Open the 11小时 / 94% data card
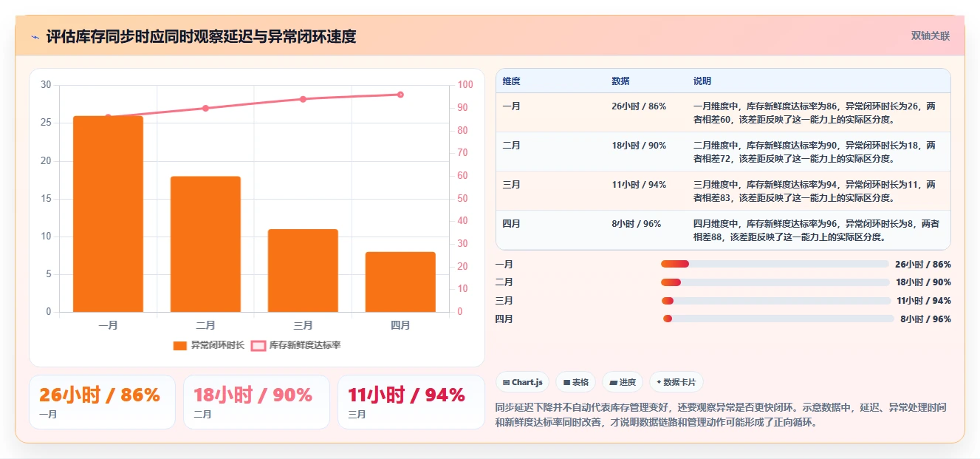Viewport: 980px width, 459px height. click(411, 402)
